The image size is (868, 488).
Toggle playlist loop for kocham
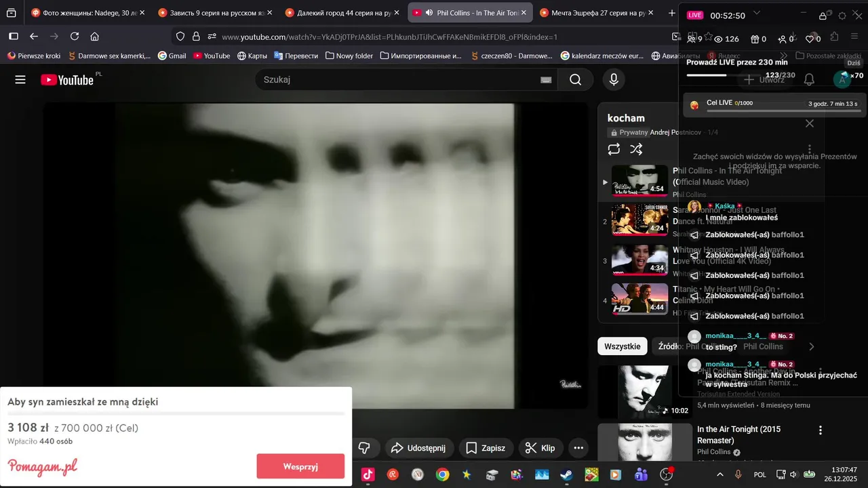pos(614,149)
